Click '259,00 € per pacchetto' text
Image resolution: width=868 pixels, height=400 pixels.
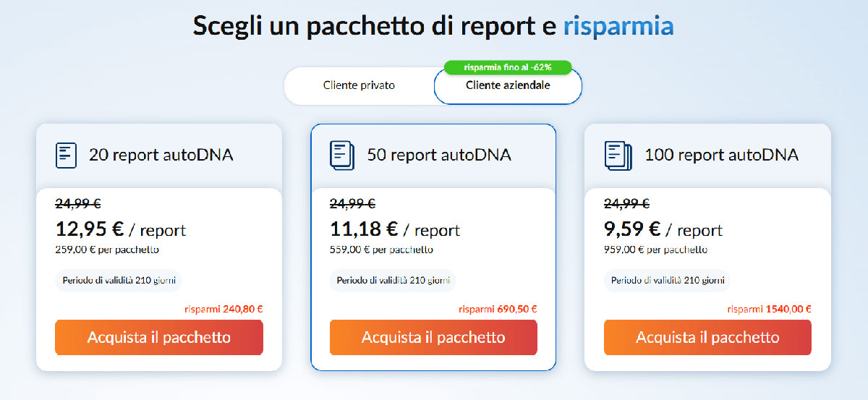107,250
